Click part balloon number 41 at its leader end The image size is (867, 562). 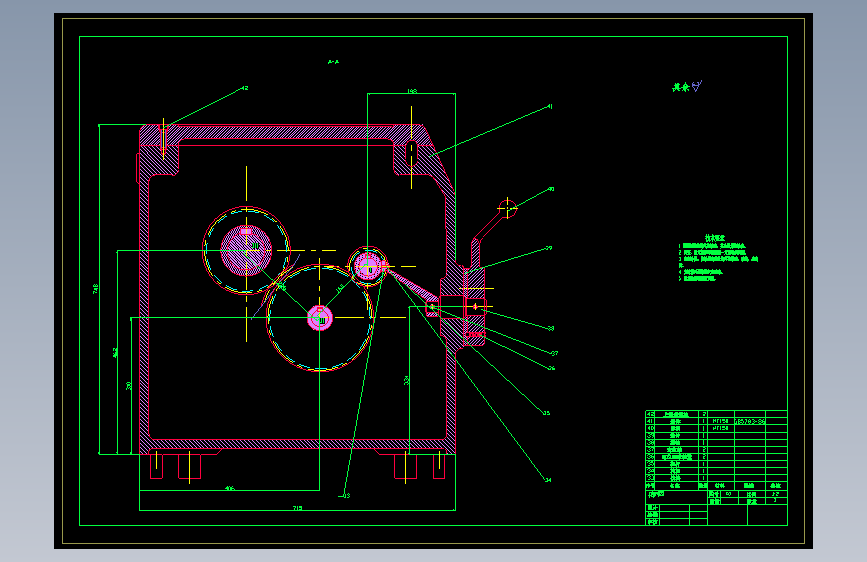(550, 106)
